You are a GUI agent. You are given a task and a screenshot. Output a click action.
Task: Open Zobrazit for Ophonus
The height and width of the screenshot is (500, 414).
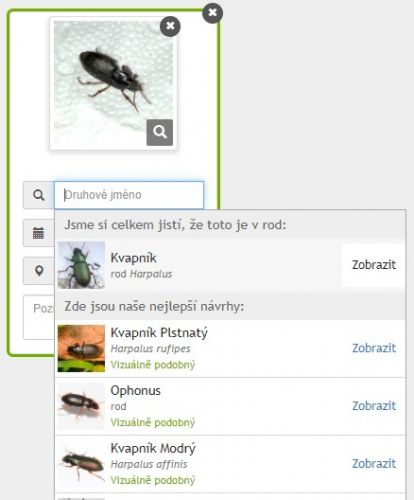click(374, 406)
